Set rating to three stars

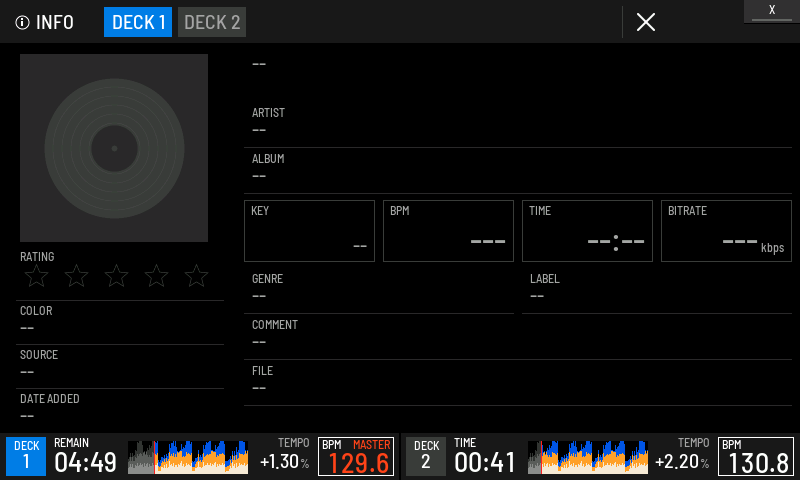point(116,276)
